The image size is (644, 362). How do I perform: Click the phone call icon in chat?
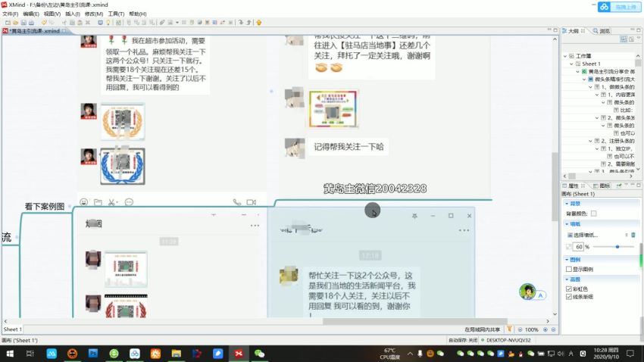coord(237,202)
